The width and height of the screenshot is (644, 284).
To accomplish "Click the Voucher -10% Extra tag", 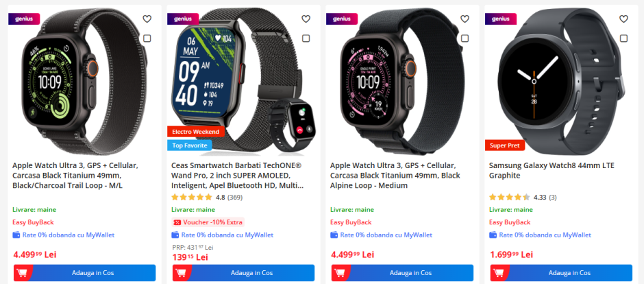I will (x=208, y=222).
